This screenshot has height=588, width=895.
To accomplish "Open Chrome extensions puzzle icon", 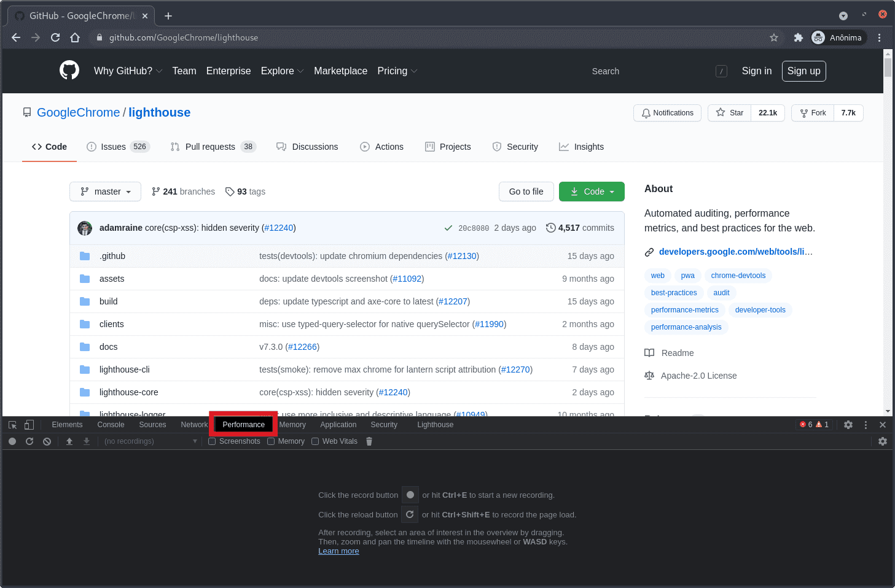I will pos(798,37).
